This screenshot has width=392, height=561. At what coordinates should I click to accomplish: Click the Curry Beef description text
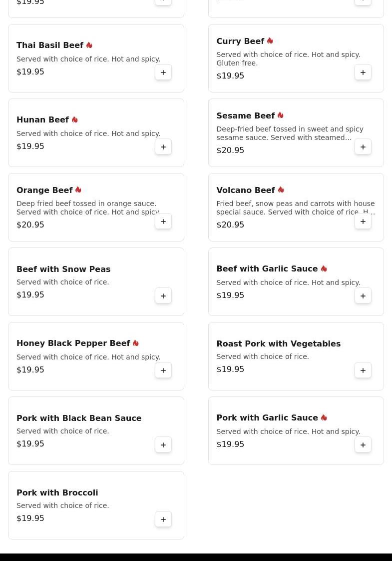tap(288, 58)
